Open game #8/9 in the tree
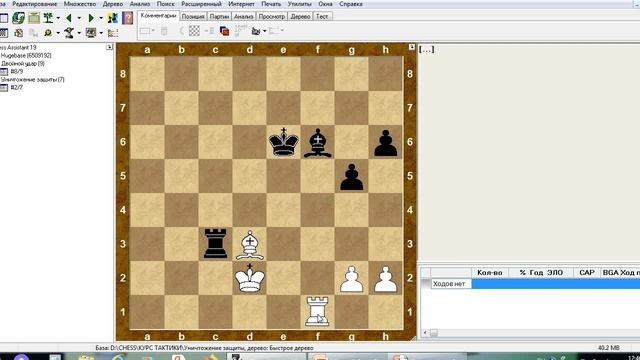 click(17, 71)
